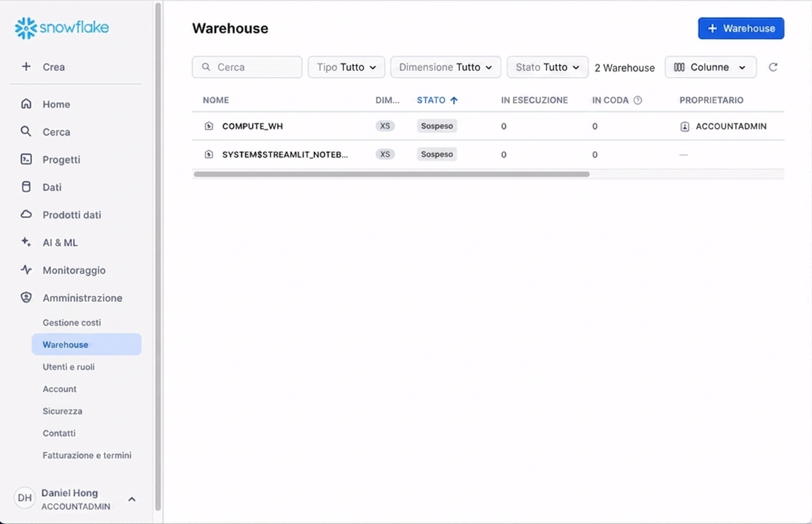Screen dimensions: 812x524
Task: Open the COMPUTE_WH warehouse
Action: pos(252,126)
